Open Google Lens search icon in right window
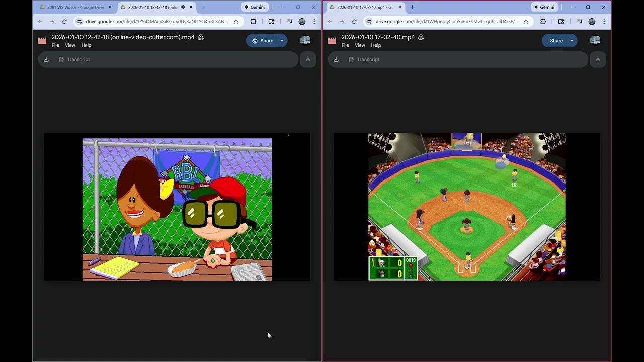 click(561, 22)
